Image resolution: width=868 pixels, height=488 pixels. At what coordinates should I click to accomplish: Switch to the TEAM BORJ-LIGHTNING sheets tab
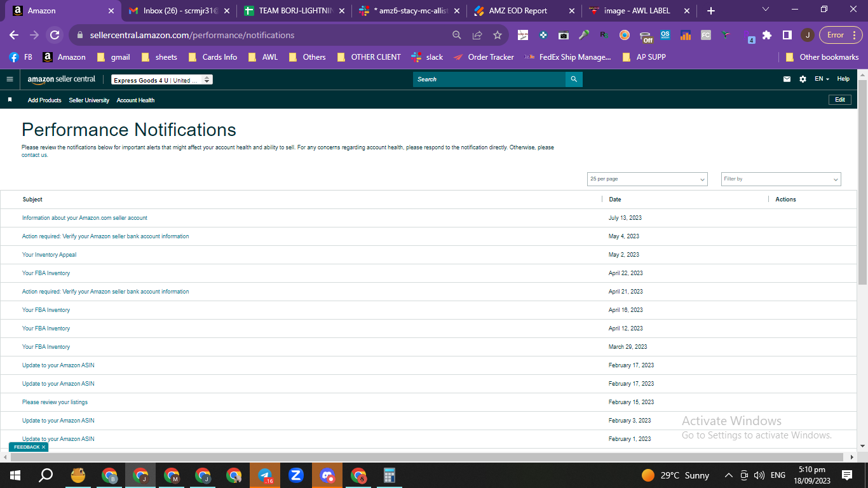295,11
